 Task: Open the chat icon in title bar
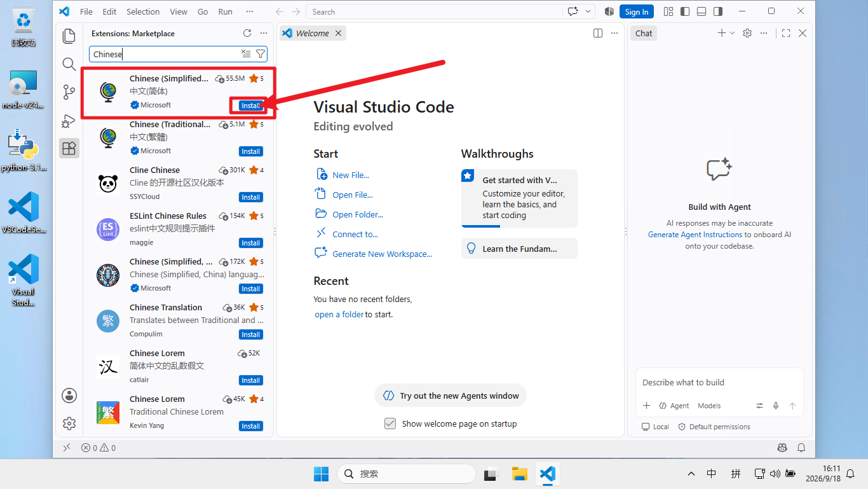573,11
